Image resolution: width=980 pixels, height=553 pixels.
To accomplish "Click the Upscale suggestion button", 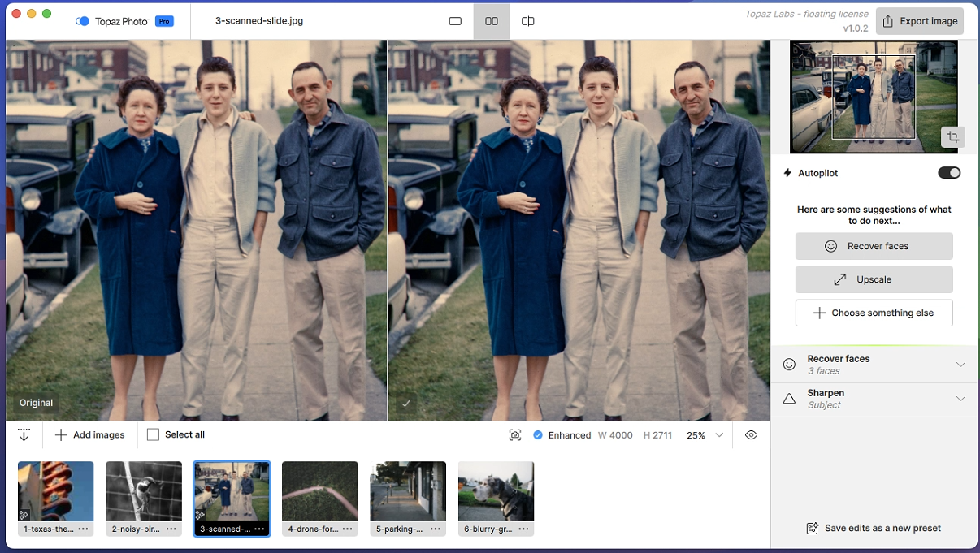I will tap(874, 279).
